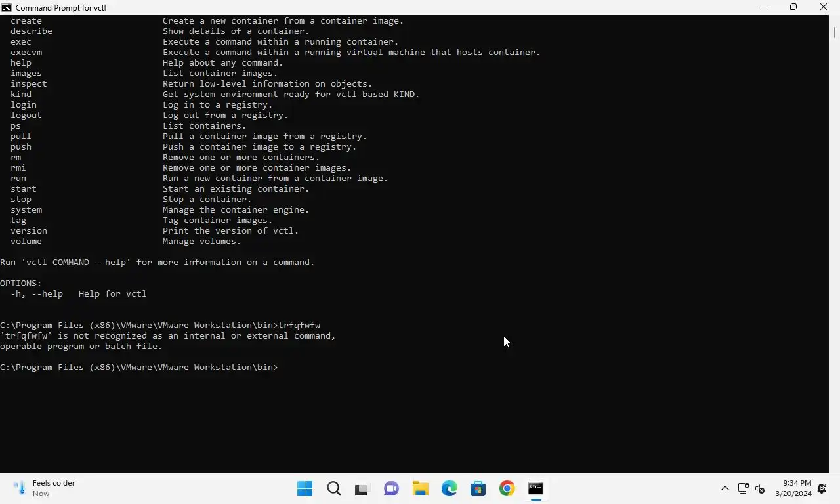The image size is (840, 504).
Task: Click the 'kind' command text
Action: (x=21, y=94)
